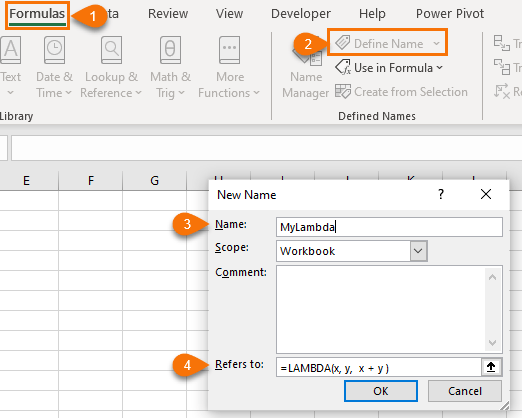Click the Use in Formula label
The height and width of the screenshot is (418, 522).
[393, 68]
